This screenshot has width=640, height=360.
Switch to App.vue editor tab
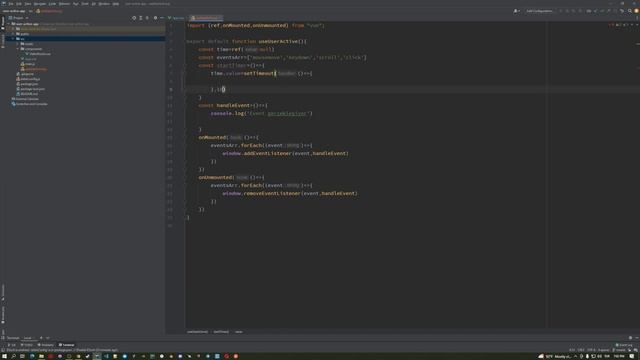click(x=176, y=18)
